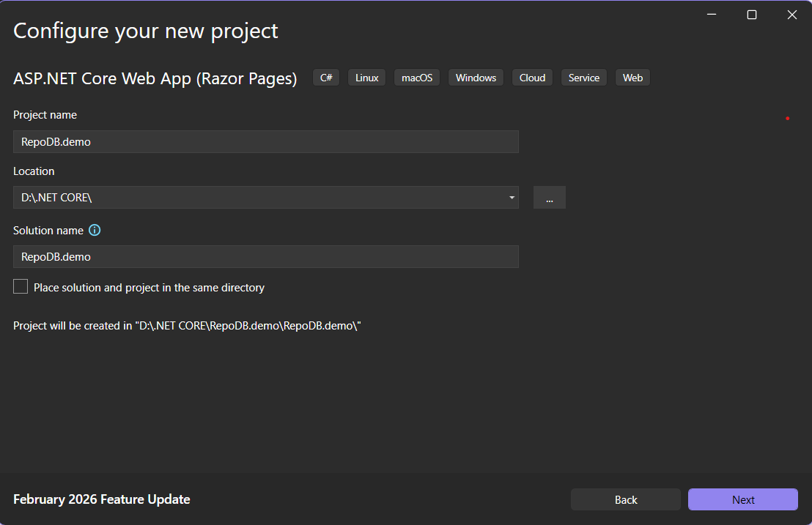Select the Location path combo box
Image resolution: width=812 pixels, height=525 pixels.
click(x=256, y=198)
